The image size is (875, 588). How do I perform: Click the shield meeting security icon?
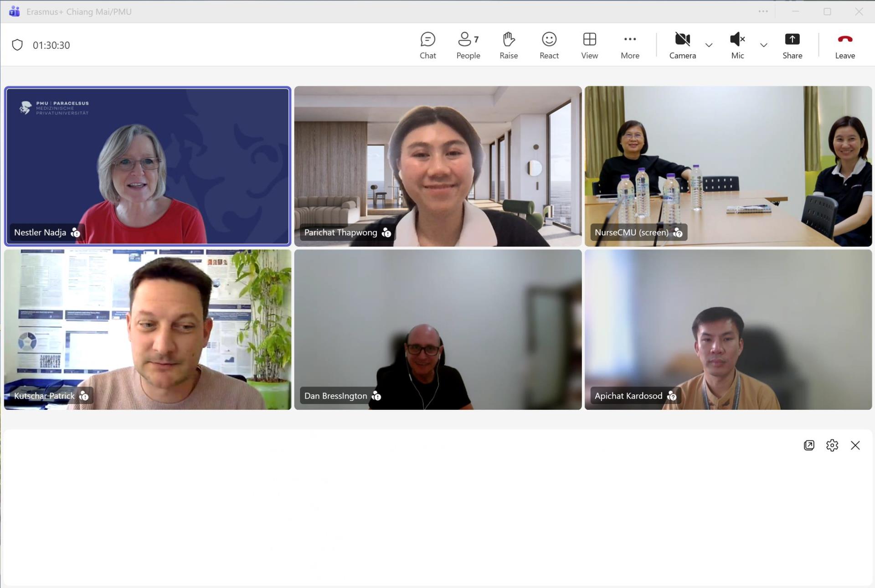[17, 45]
